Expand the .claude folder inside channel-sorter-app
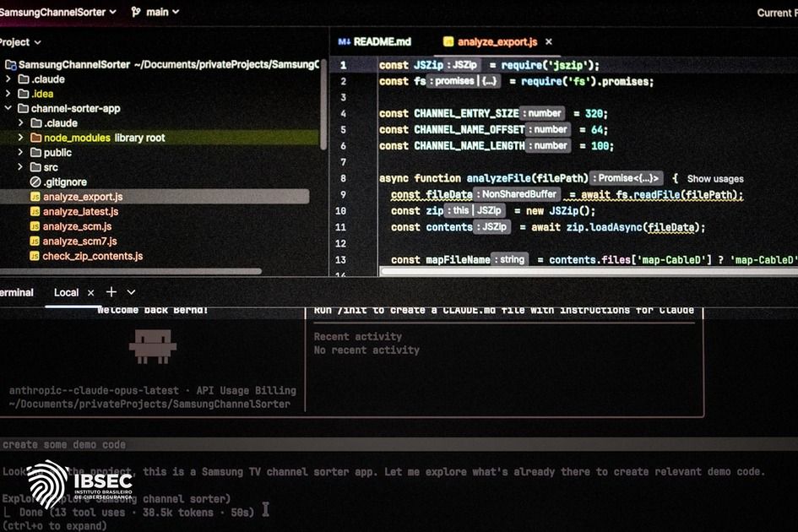This screenshot has width=798, height=532. [20, 122]
